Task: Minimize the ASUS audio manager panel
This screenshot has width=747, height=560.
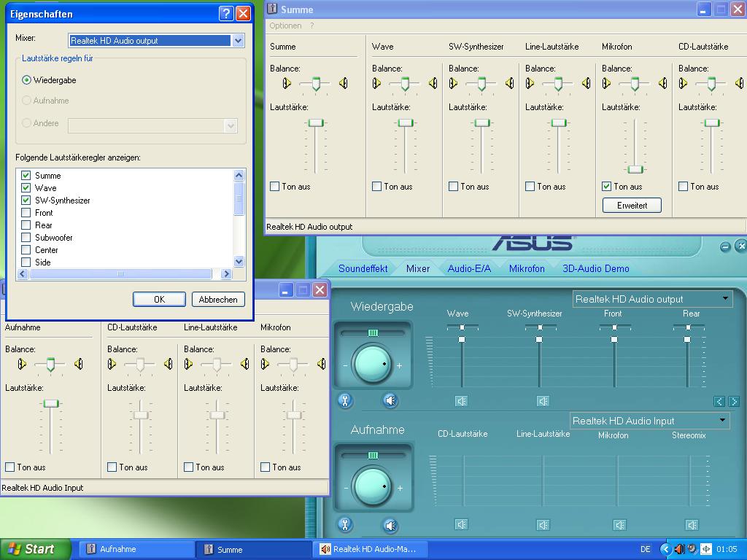Action: [x=725, y=246]
